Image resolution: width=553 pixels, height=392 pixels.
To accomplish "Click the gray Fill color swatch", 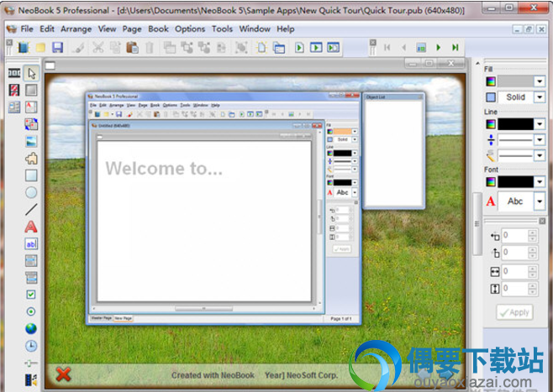I will point(516,81).
